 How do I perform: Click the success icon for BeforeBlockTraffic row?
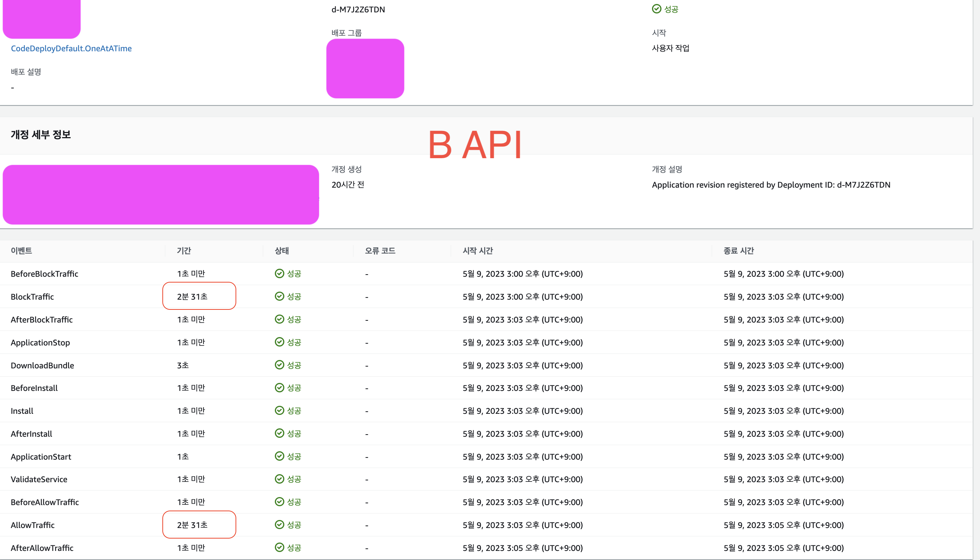280,273
